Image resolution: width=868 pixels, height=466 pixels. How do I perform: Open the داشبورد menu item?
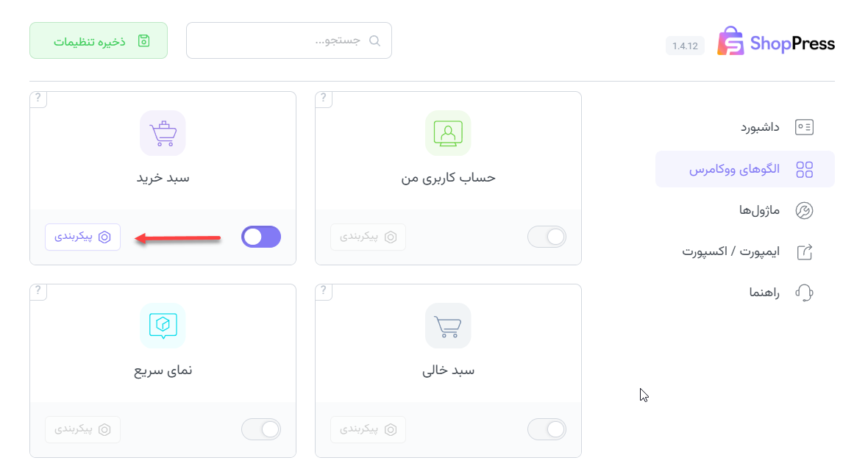pos(759,127)
